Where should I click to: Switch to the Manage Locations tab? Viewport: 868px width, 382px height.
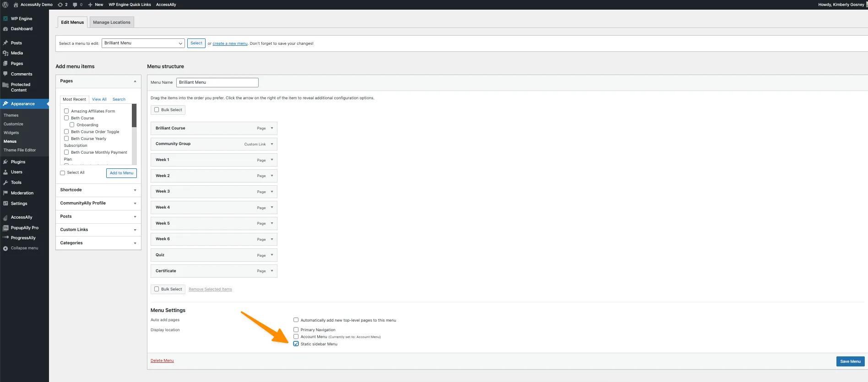112,22
